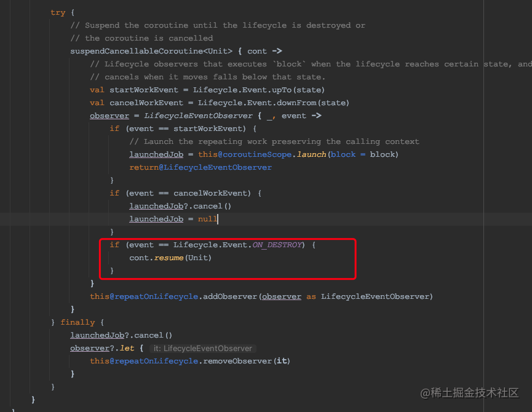This screenshot has width=532, height=412.
Task: Click the return@LifecycleEventObserver statement
Action: (200, 167)
